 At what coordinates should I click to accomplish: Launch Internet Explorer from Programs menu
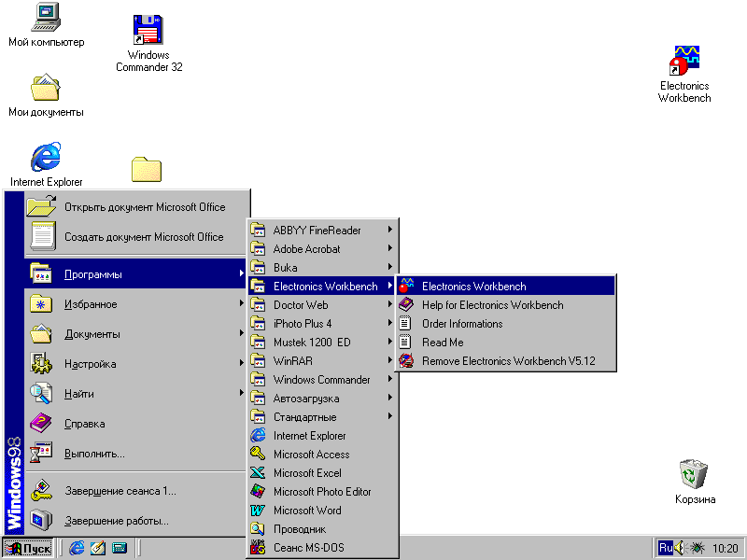[x=322, y=435]
